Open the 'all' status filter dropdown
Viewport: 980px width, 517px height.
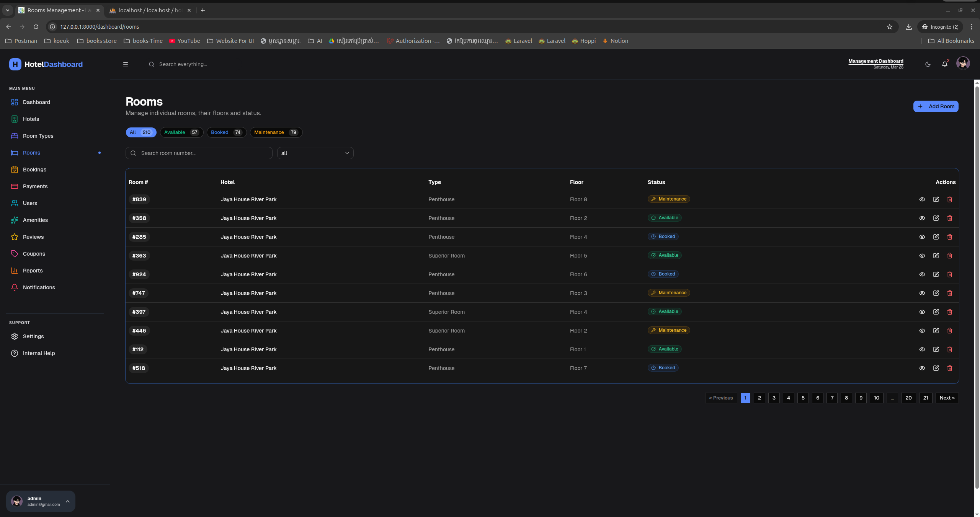click(x=315, y=153)
